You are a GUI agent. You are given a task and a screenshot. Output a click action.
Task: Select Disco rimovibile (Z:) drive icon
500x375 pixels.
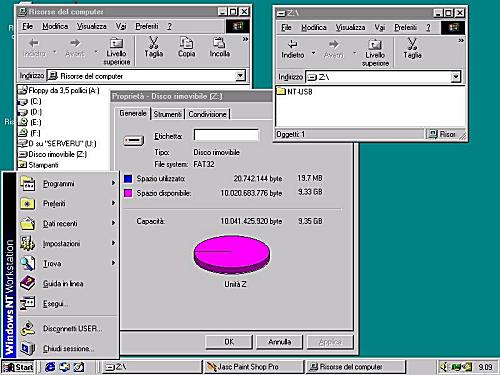22,154
